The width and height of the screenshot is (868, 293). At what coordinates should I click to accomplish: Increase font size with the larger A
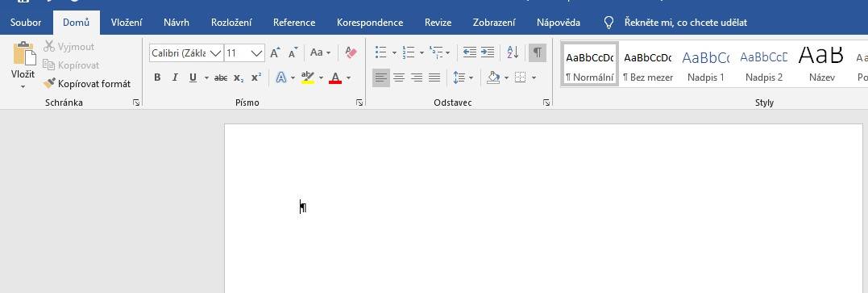[275, 52]
